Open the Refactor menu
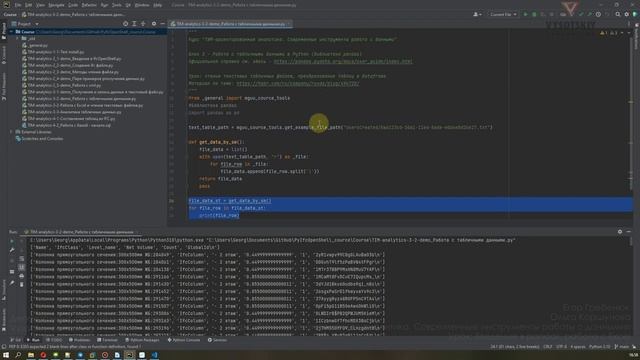 (89, 5)
